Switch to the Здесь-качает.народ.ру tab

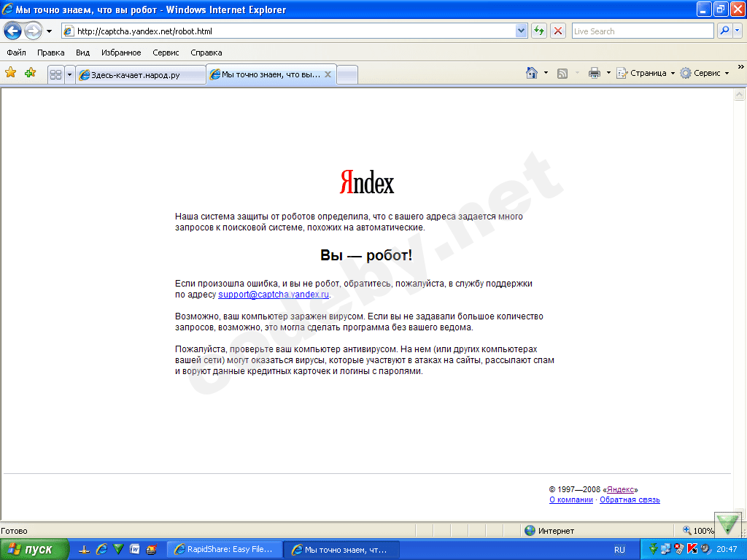(141, 75)
